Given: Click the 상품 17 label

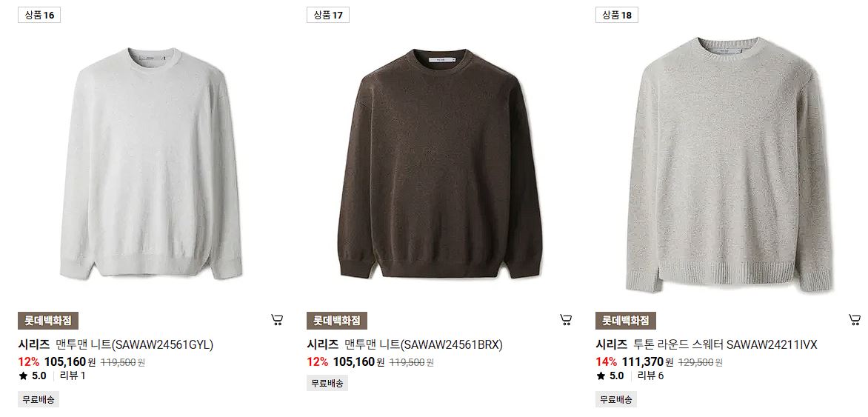Looking at the screenshot, I should (x=328, y=15).
